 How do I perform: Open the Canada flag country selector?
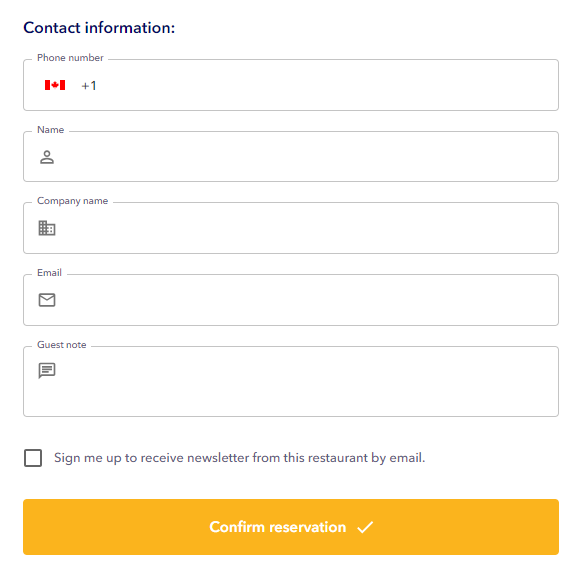[x=55, y=85]
